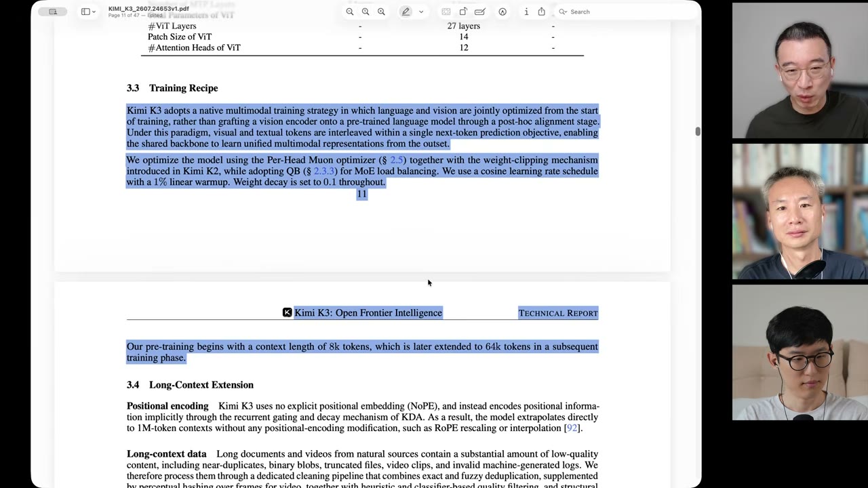Open the section 2.5 reference link
The height and width of the screenshot is (488, 868).
(396, 160)
